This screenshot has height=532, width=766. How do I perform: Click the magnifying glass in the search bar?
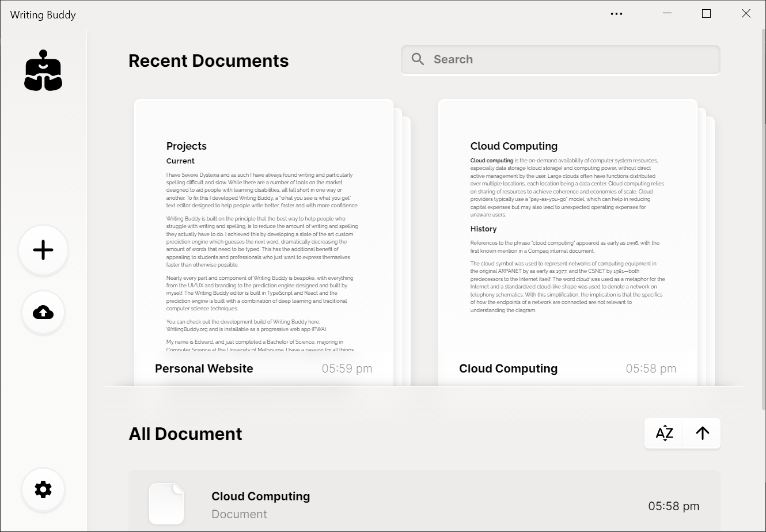tap(418, 59)
